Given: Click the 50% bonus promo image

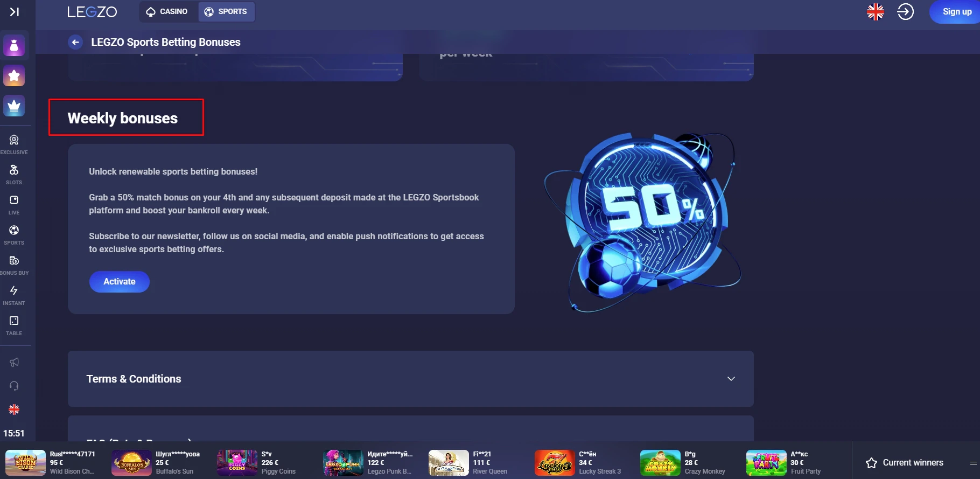Looking at the screenshot, I should click(x=642, y=222).
